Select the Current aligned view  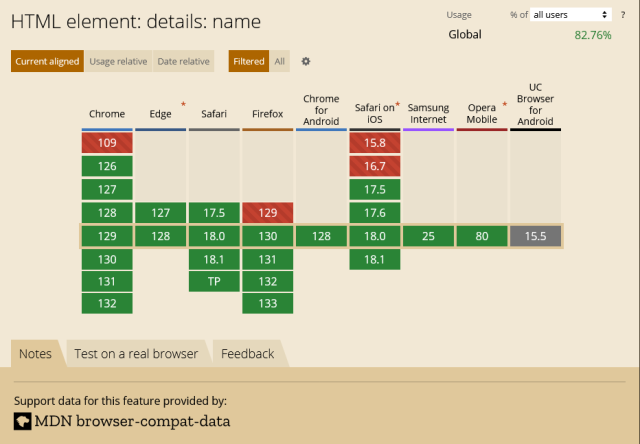[47, 61]
